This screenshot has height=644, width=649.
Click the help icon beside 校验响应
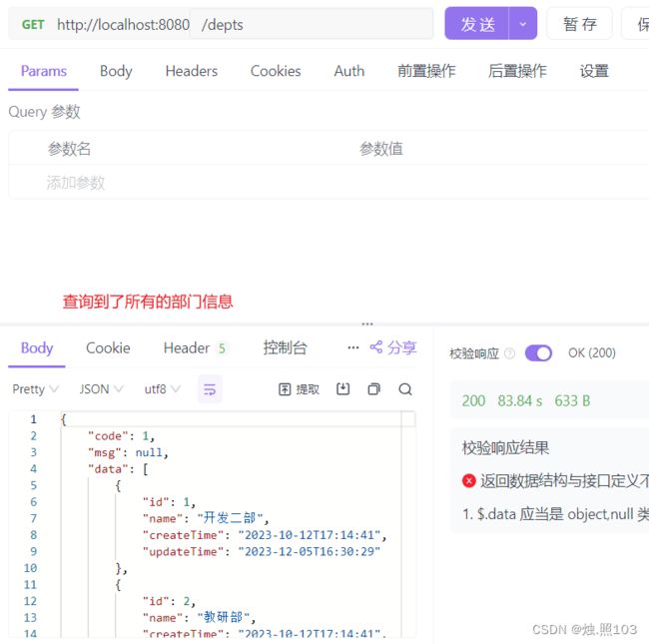click(510, 353)
